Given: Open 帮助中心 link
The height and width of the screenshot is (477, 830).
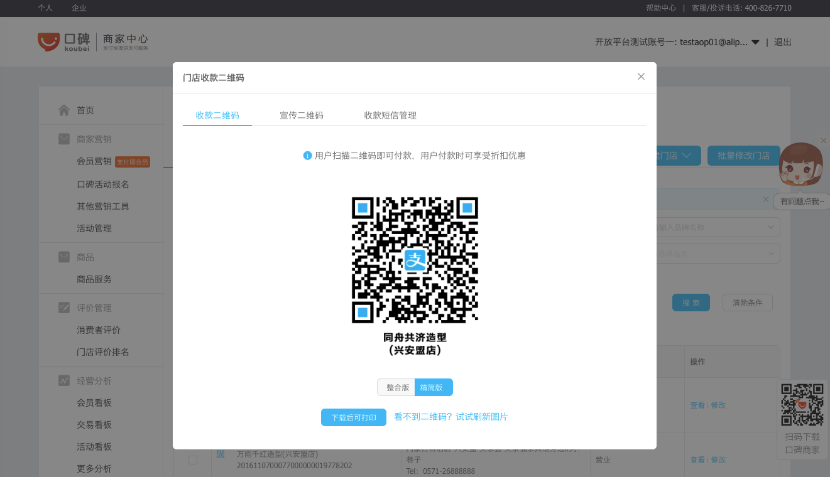Looking at the screenshot, I should 661,8.
